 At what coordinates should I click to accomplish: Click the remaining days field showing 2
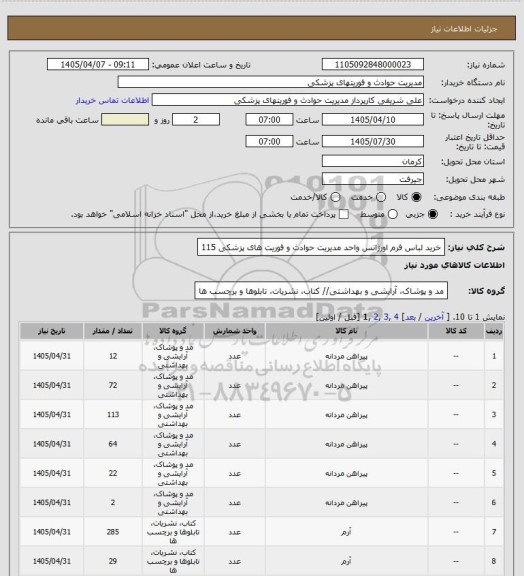click(196, 120)
